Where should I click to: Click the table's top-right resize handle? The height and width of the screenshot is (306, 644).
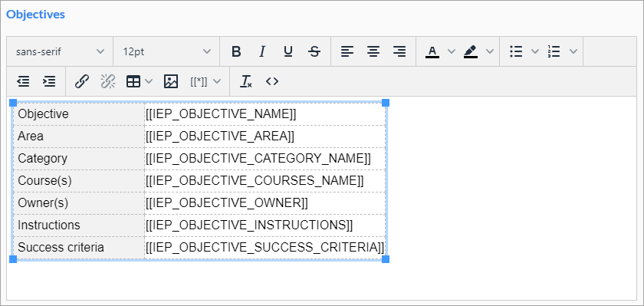(386, 103)
